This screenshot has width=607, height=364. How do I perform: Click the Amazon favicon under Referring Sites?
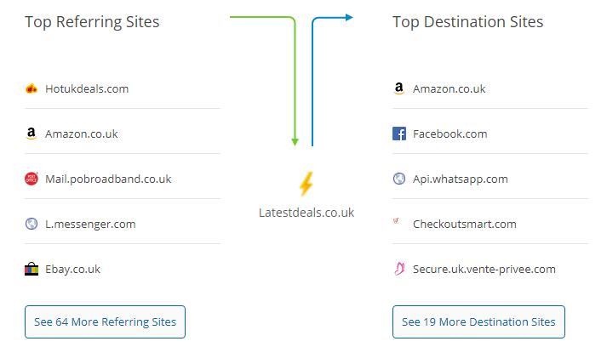tap(31, 134)
